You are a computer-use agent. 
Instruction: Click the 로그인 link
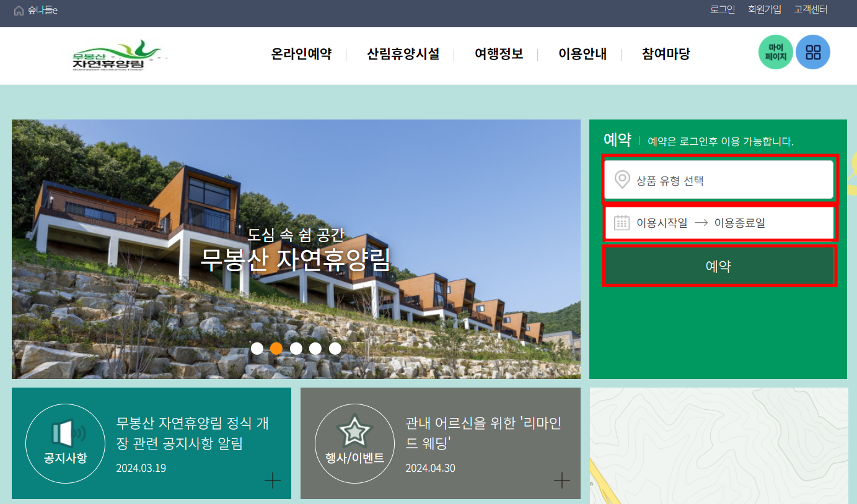click(721, 9)
